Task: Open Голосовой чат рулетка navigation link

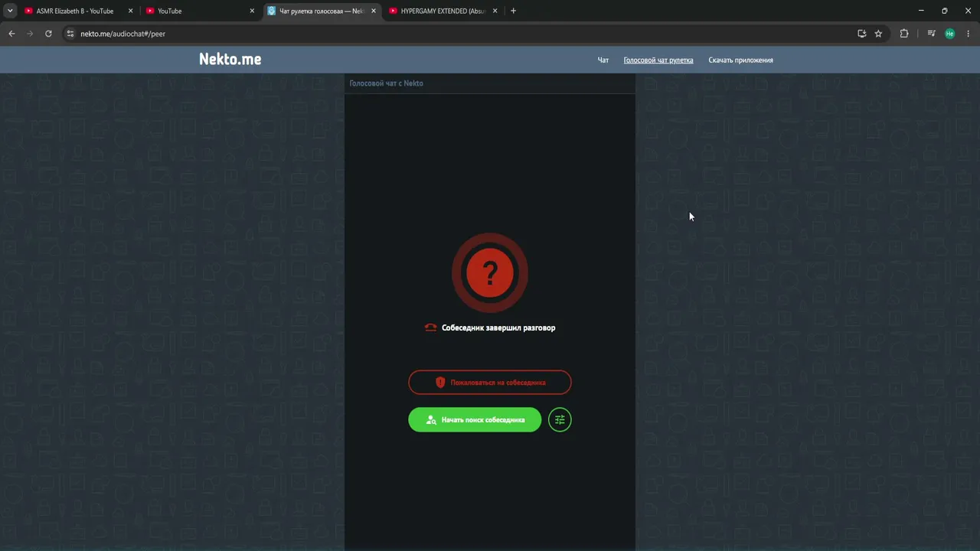Action: coord(658,60)
